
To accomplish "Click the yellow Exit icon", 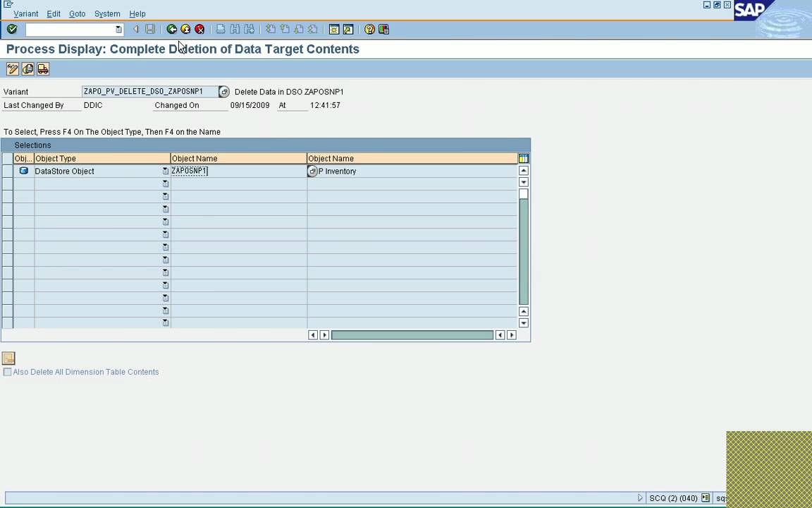I will coord(185,30).
